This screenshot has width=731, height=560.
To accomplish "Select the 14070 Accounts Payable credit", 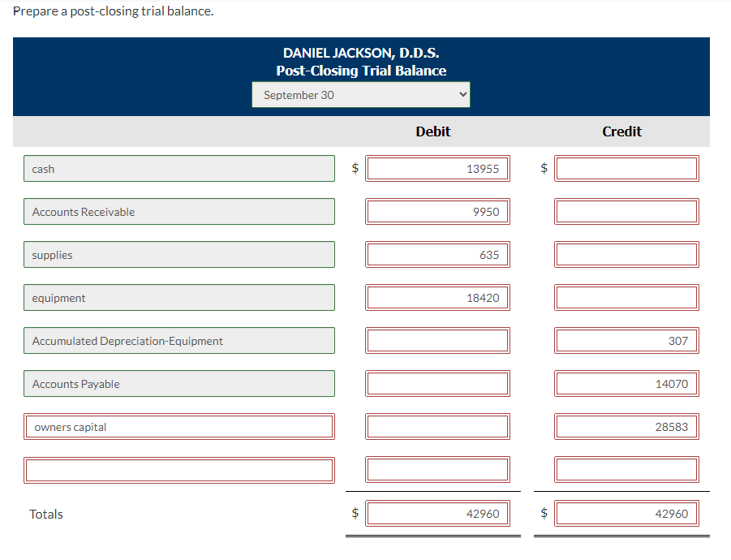I will click(626, 383).
